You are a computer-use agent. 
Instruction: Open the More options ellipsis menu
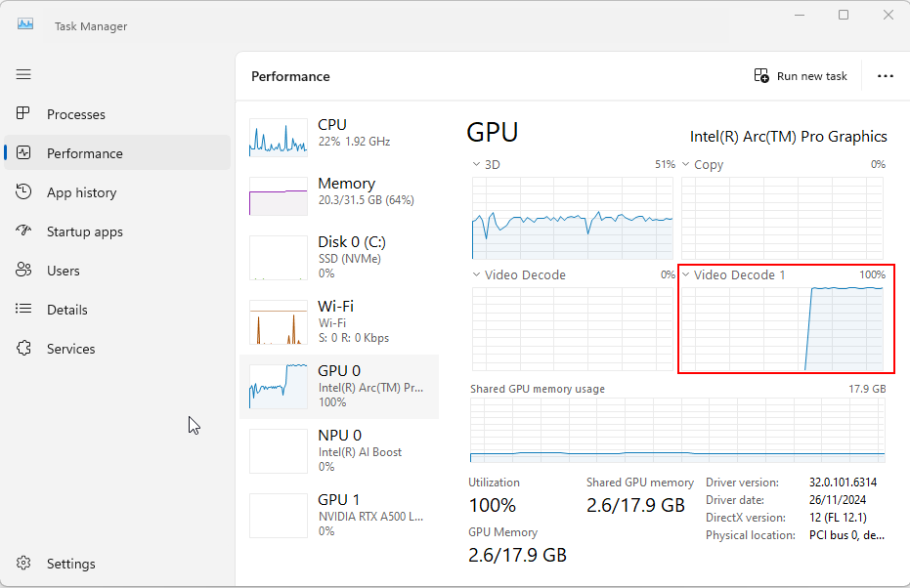[x=886, y=76]
